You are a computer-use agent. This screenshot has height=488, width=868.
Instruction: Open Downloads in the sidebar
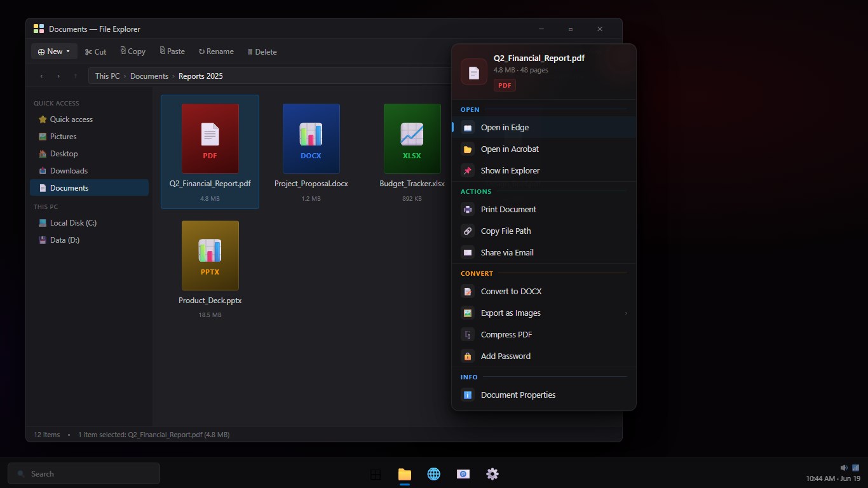point(89,171)
